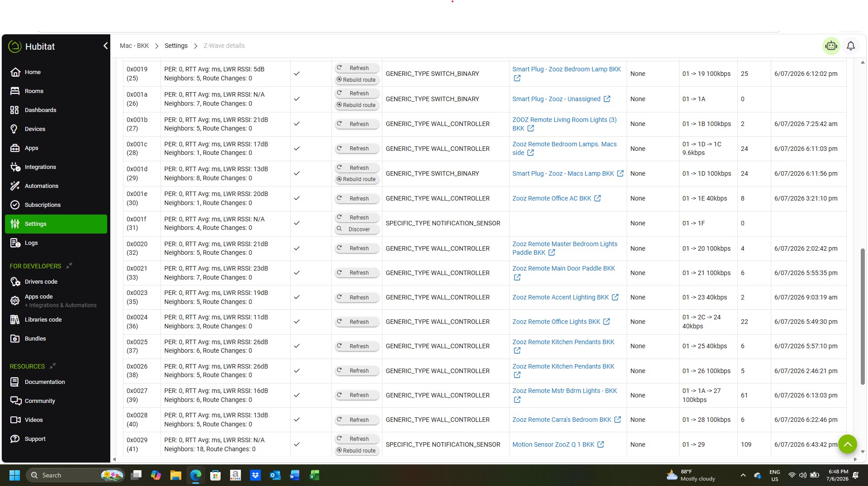
Task: Launch Word from the taskbar
Action: coord(295,475)
